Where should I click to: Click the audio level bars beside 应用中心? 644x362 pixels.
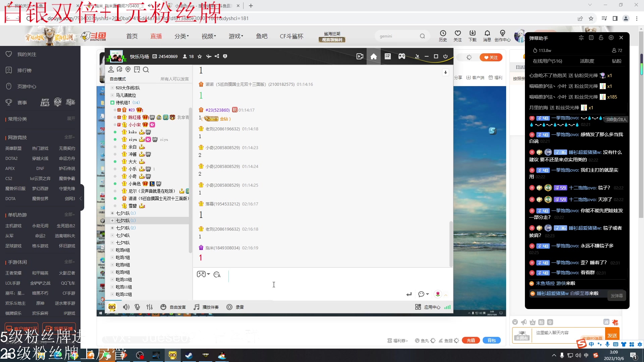[447, 307]
